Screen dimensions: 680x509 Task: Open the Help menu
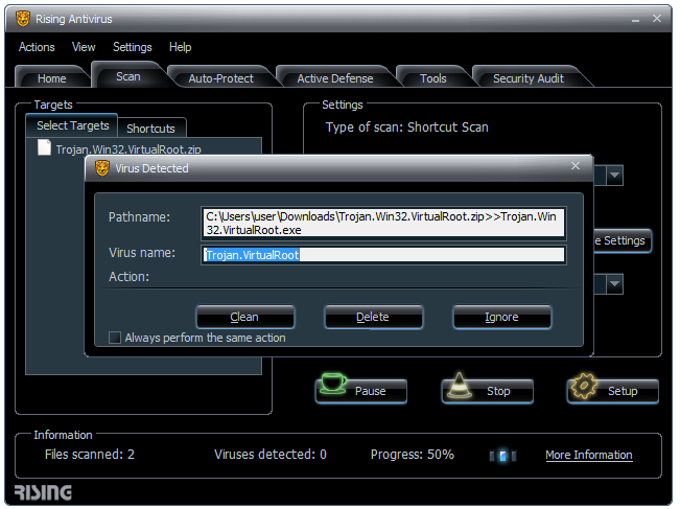180,47
